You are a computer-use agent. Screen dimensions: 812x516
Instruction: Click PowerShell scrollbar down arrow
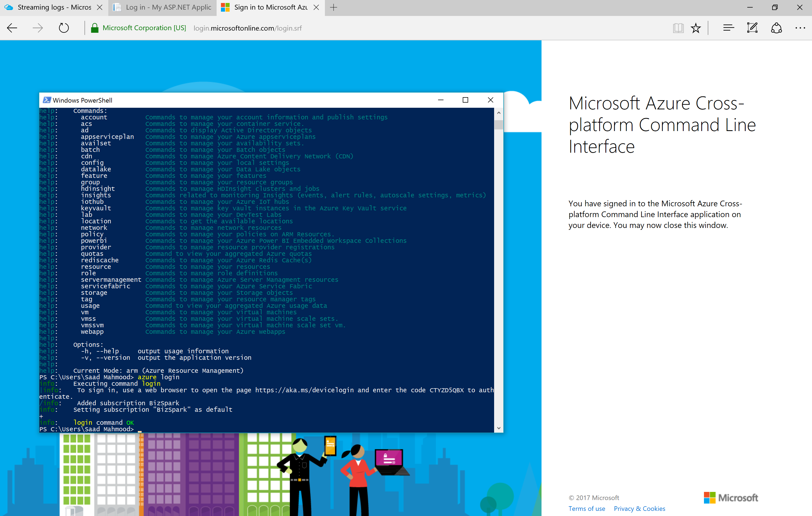click(x=499, y=428)
